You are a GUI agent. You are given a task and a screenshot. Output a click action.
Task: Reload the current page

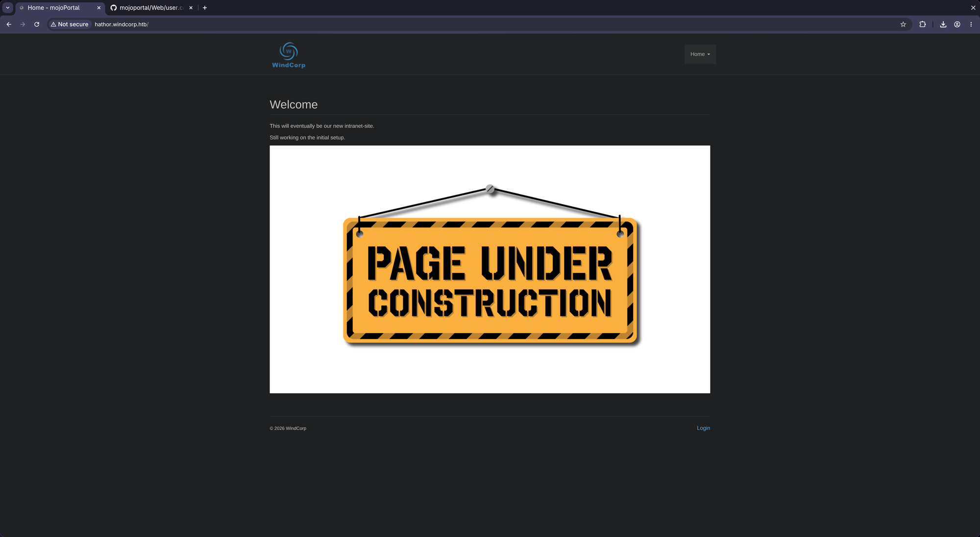pos(37,24)
